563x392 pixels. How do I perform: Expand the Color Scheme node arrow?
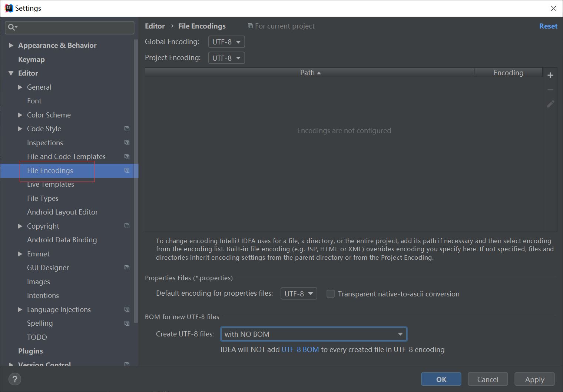click(x=20, y=115)
